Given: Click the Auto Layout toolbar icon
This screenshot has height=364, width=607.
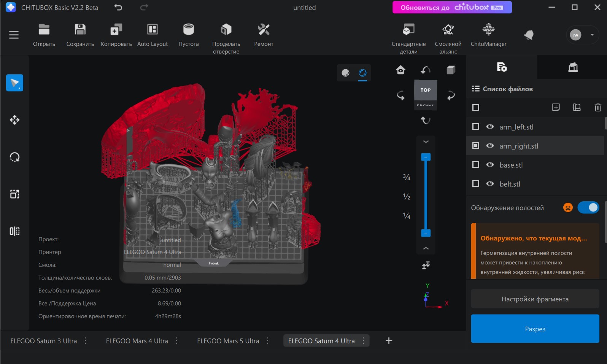Looking at the screenshot, I should (152, 30).
